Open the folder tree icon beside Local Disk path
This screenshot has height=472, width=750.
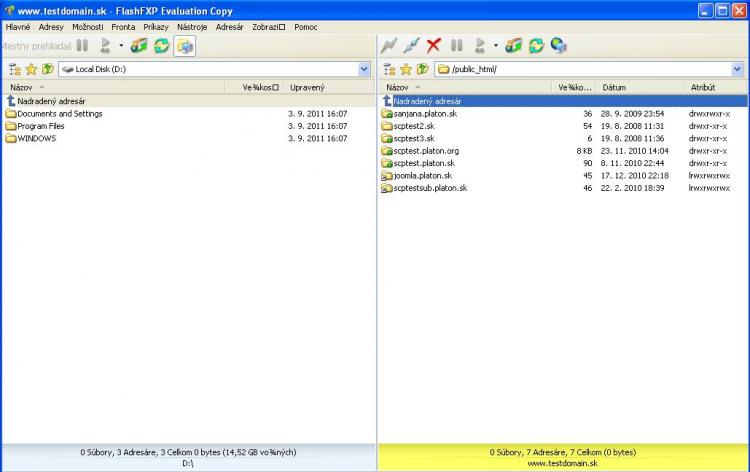tap(15, 69)
